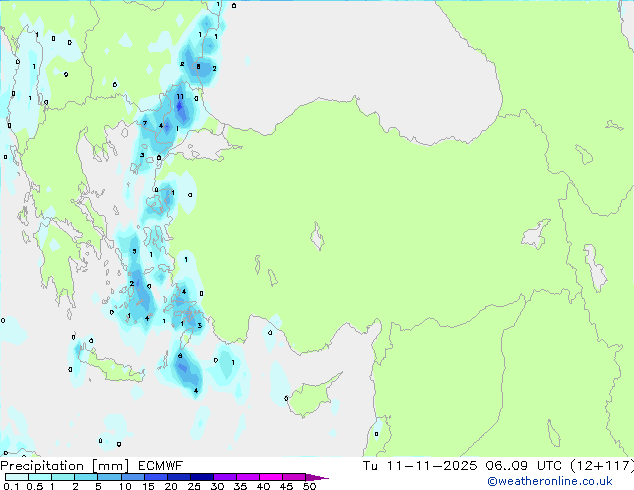
Task: Select the 2–5 mm legend color swatch
Action: 86,477
